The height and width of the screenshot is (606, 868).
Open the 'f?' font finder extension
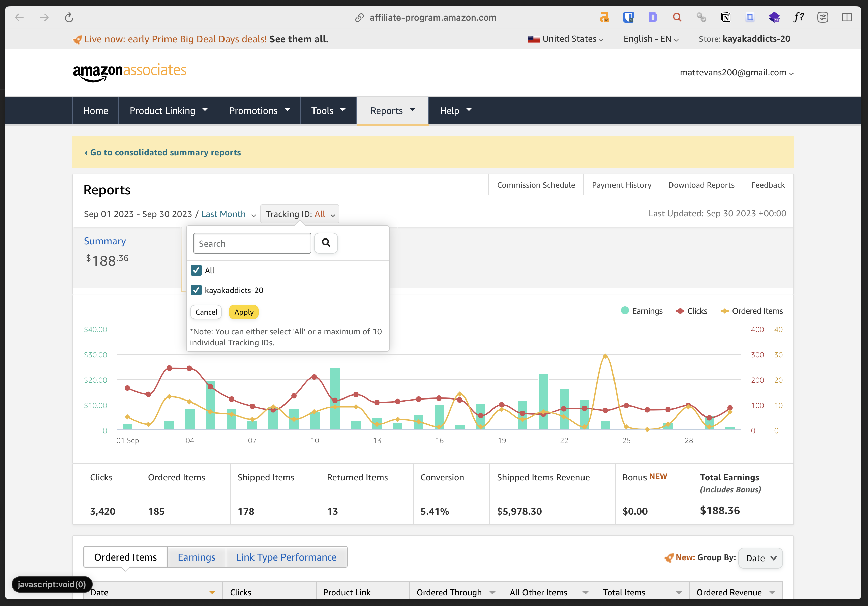[799, 18]
